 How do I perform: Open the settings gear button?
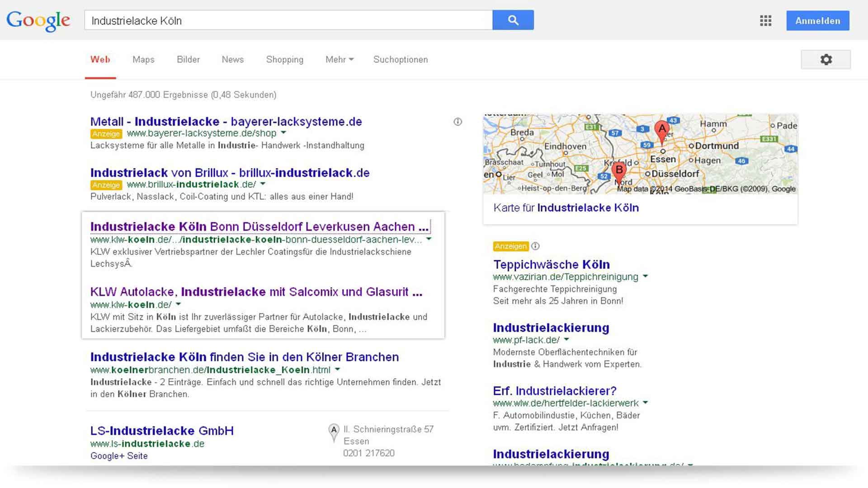[826, 60]
